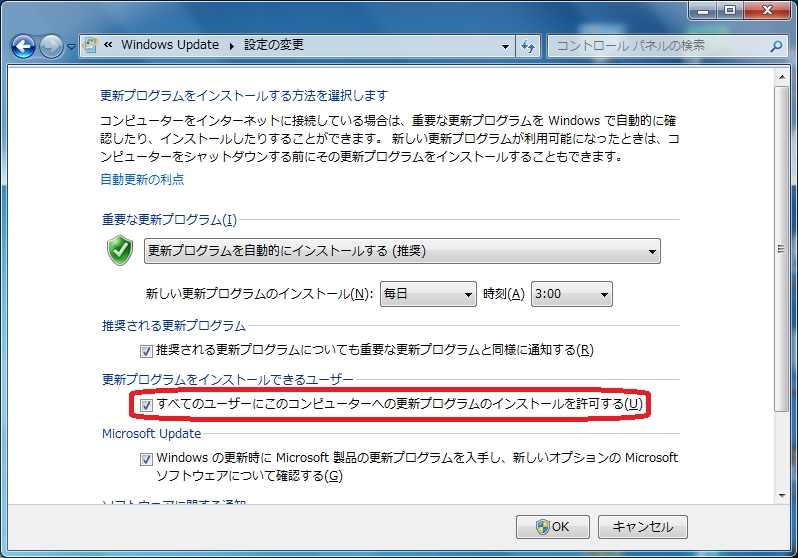Select Windows Update breadcrumb
Image resolution: width=798 pixels, height=558 pixels.
(170, 45)
